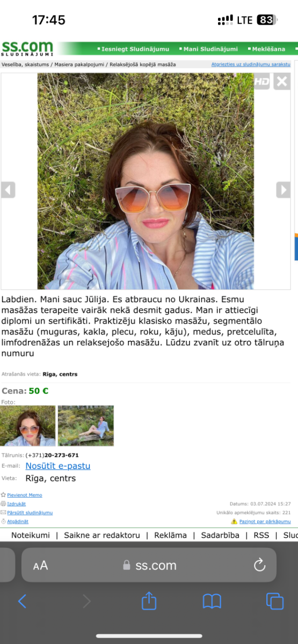Advance to next photo with right arrow
The height and width of the screenshot is (644, 298).
pos(283,190)
